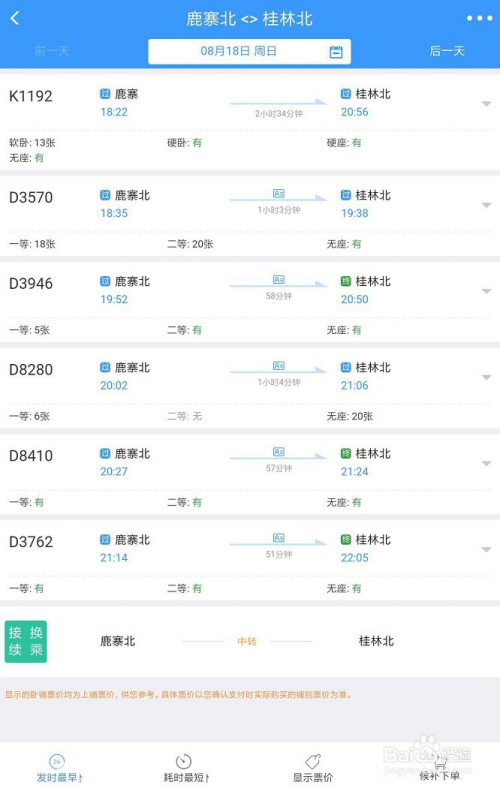Screen dimensions: 500x788
Task: Click the 候补下单 cart icon
Action: pyautogui.click(x=440, y=761)
